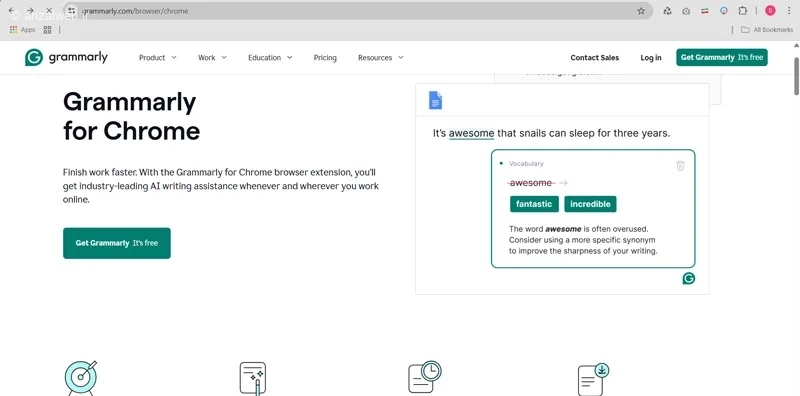
Task: Click the Apps grid shortcut in bookmarks bar
Action: [x=22, y=30]
